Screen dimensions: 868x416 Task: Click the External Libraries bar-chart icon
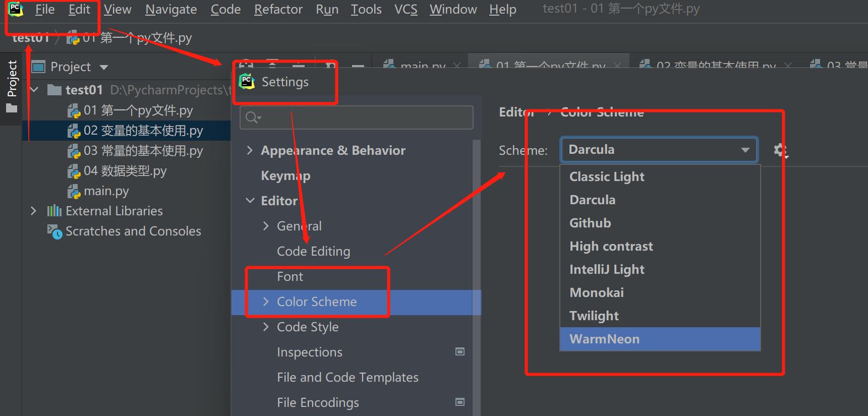tap(54, 211)
